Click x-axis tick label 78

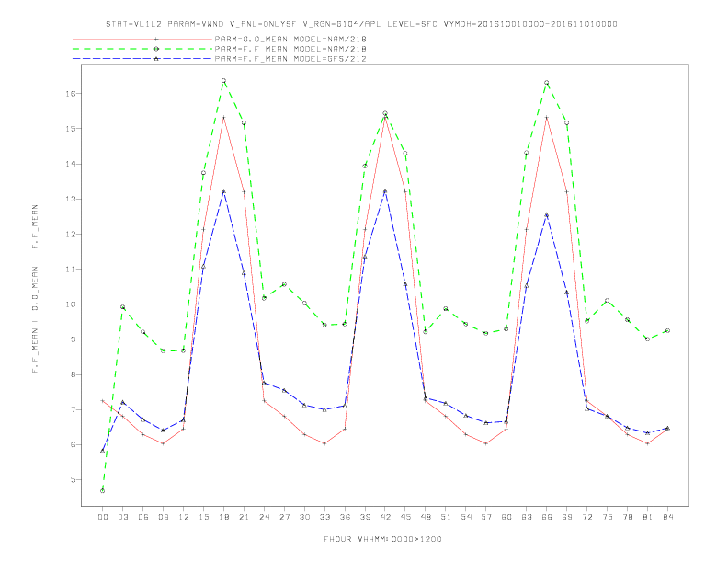tap(627, 517)
